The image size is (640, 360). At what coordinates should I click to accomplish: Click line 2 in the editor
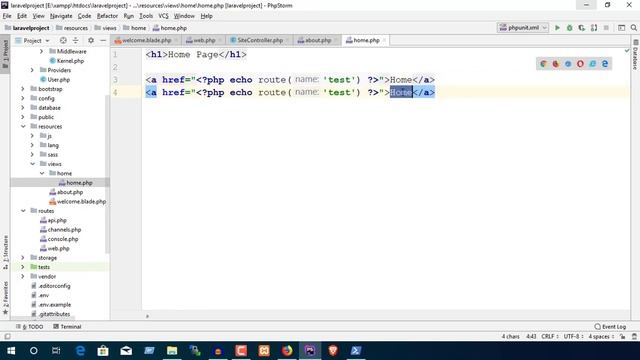click(x=386, y=67)
